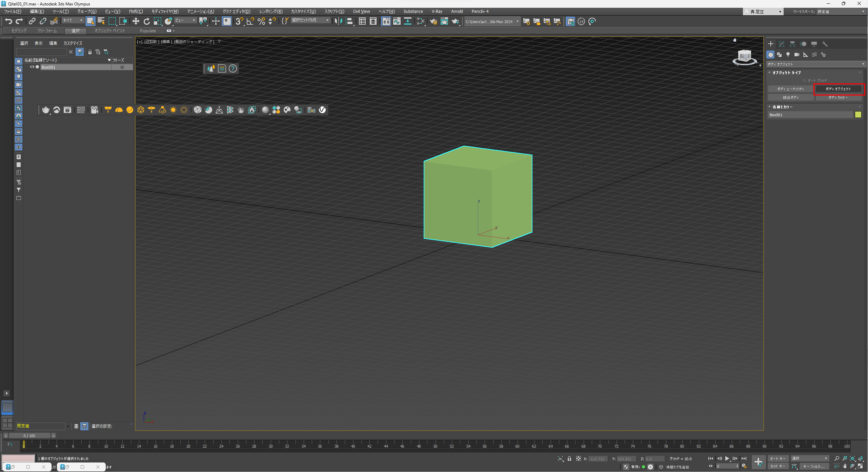Image resolution: width=868 pixels, height=472 pixels.
Task: Collapse the オブジェクト タイプ rollout
Action: click(770, 73)
